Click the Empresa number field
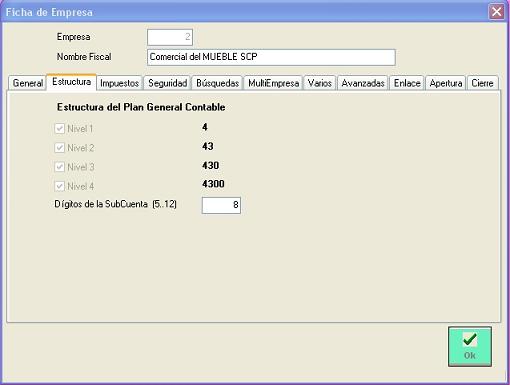 170,37
